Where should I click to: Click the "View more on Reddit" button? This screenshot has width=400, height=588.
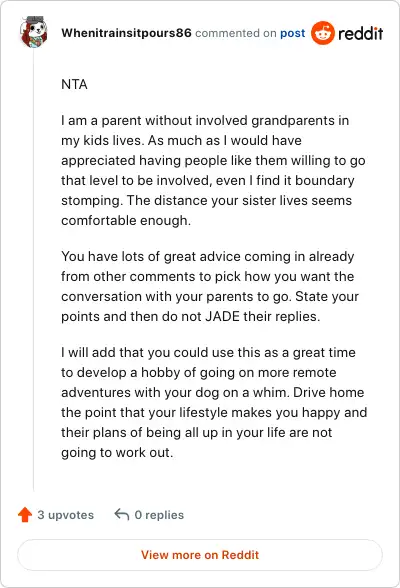[200, 555]
